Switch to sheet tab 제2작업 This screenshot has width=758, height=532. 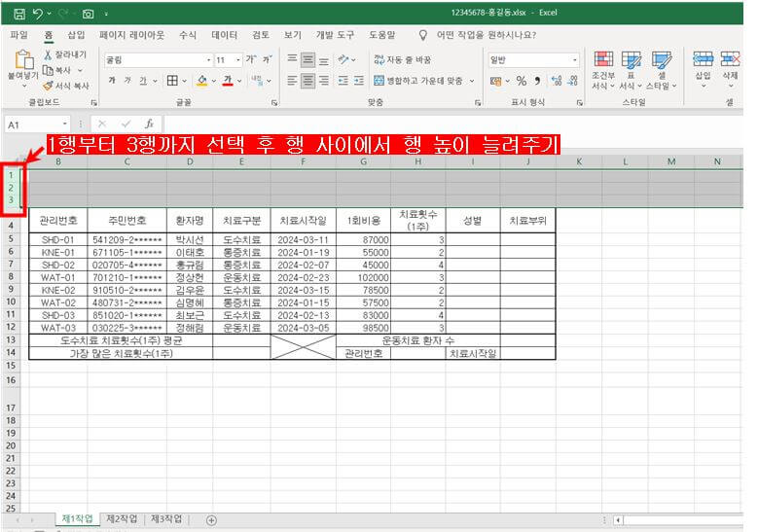tap(122, 519)
